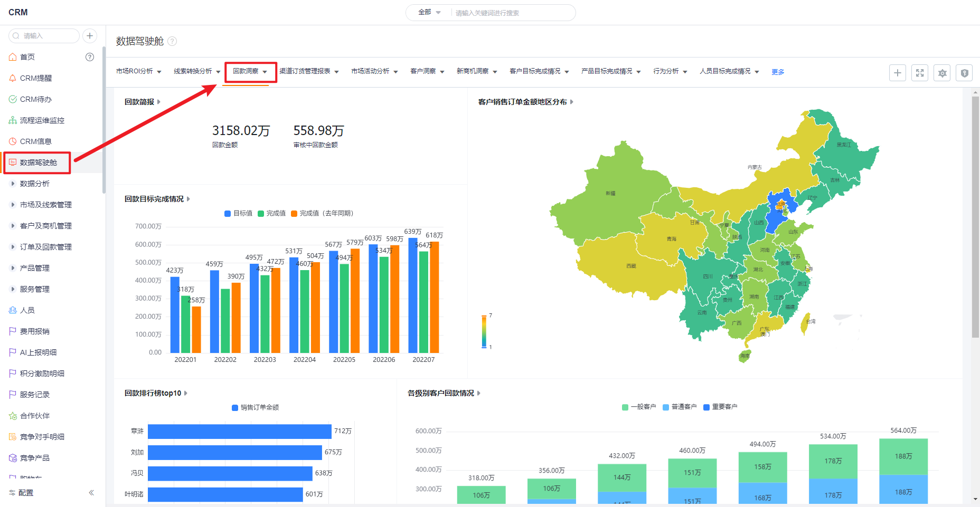
Task: Switch to 市场活动分析 tab
Action: [370, 71]
